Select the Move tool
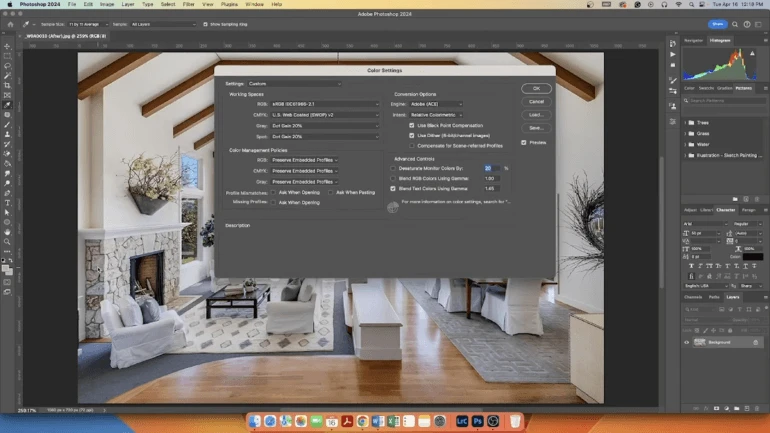Screen dimensions: 770x433 [7, 46]
